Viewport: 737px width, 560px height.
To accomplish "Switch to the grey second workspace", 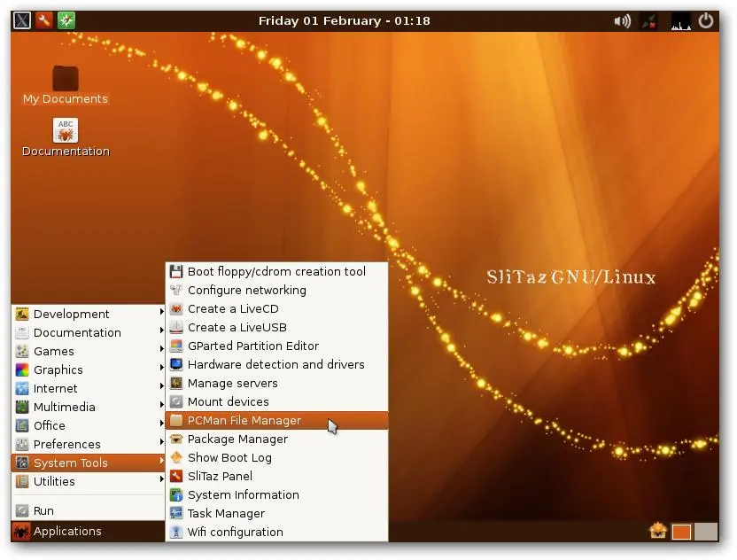I will pyautogui.click(x=705, y=533).
